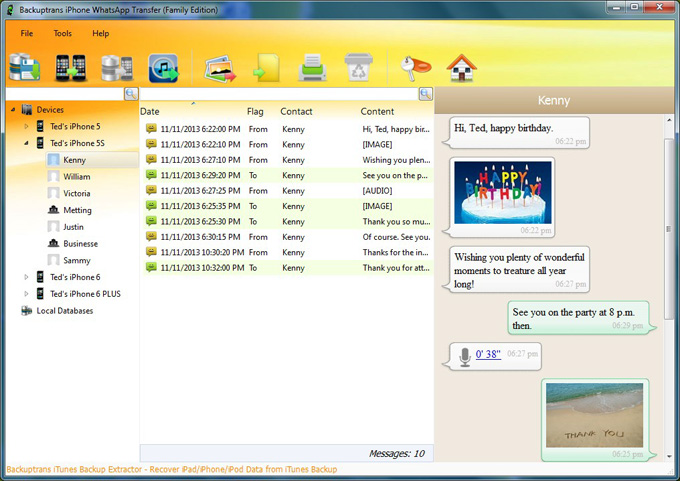
Task: Click phone icon beside Ted's iPhone 6 PLUS
Action: click(x=40, y=294)
